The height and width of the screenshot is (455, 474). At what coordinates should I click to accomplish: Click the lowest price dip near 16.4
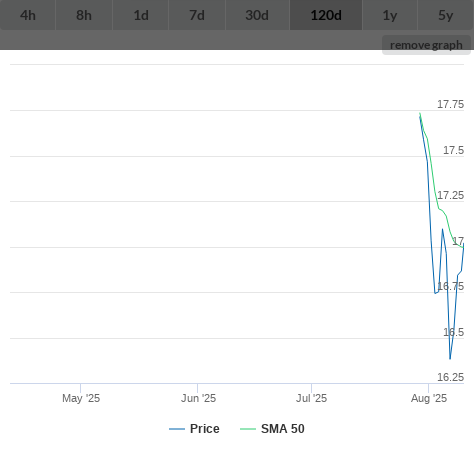450,359
